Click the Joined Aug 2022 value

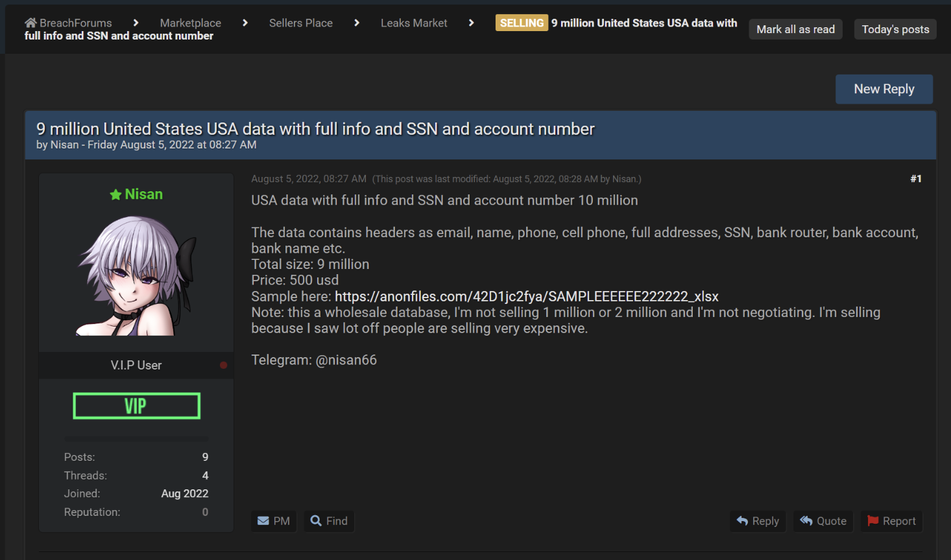(x=185, y=493)
